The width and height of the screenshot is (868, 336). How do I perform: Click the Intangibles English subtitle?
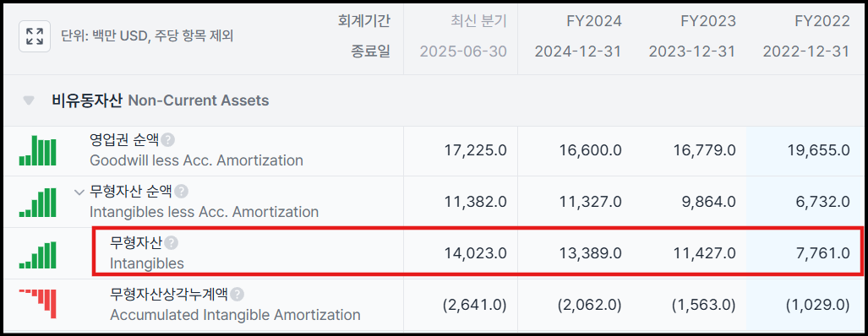147,263
